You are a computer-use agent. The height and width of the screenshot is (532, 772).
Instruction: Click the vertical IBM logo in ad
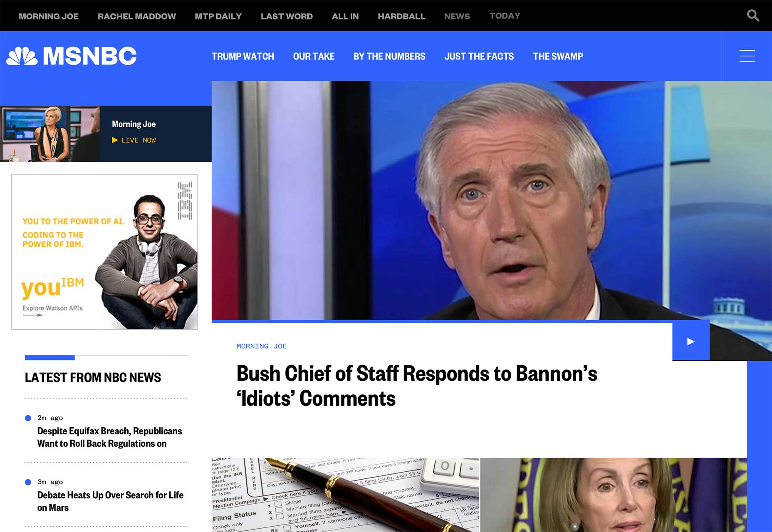[x=185, y=201]
